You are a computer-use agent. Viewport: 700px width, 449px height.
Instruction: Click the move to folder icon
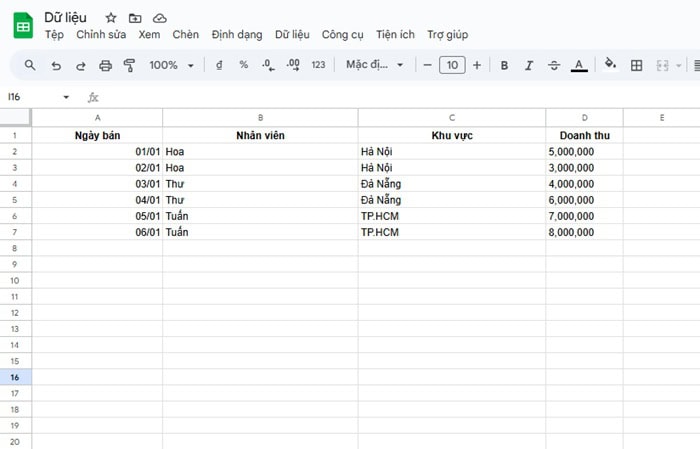(x=135, y=18)
